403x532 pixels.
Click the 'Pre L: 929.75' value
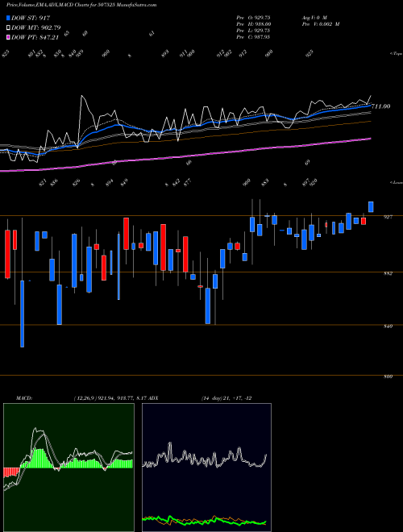pos(253,31)
